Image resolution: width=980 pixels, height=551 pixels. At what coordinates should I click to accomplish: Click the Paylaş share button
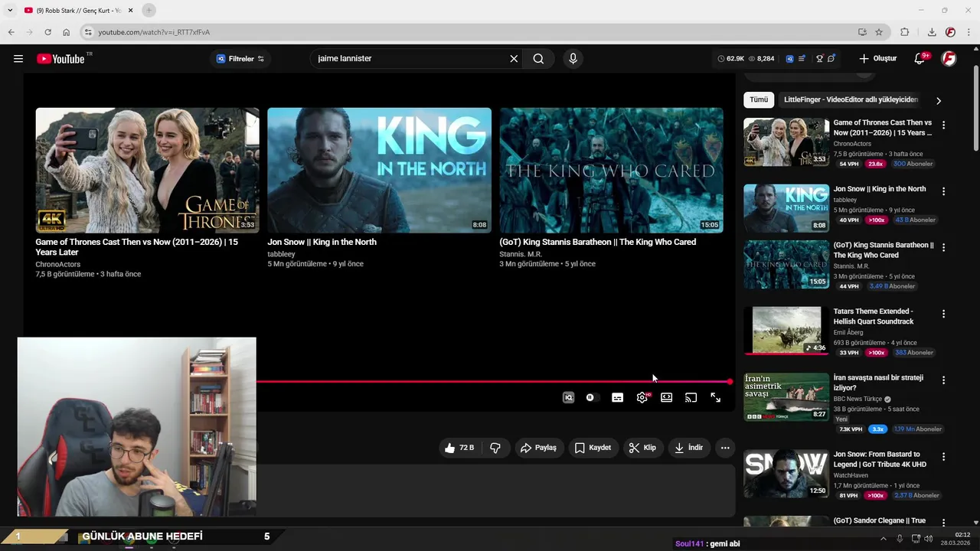pyautogui.click(x=538, y=448)
